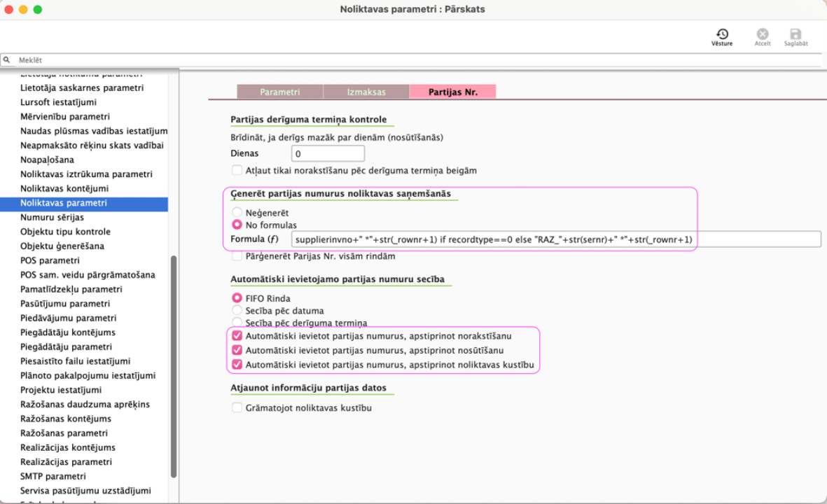Click the Formula text field
The width and height of the screenshot is (827, 504).
pyautogui.click(x=555, y=239)
